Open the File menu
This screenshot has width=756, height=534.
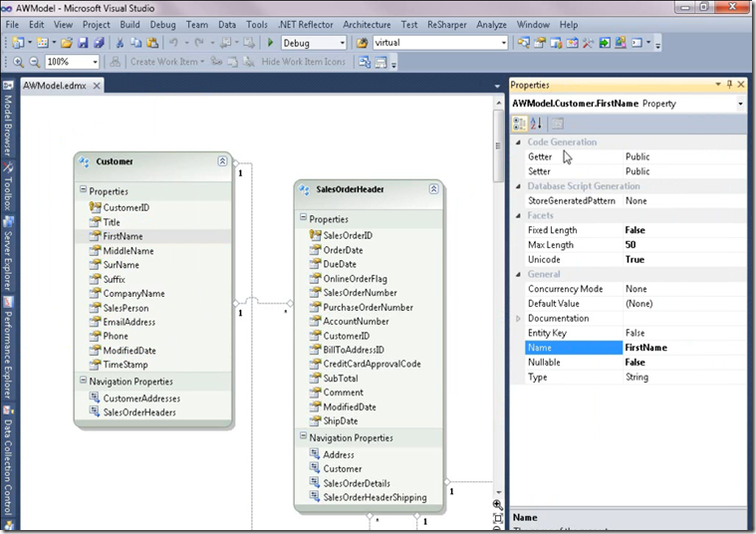12,25
